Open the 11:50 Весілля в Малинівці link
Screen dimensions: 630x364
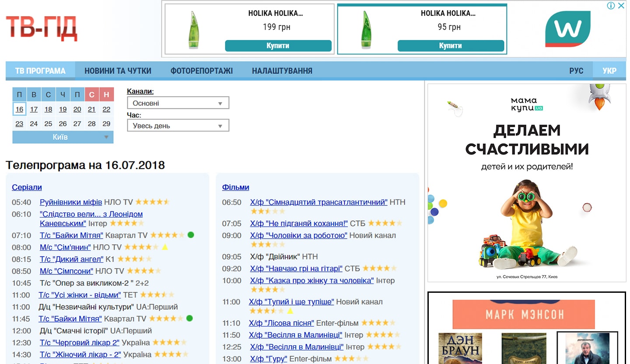pos(296,335)
